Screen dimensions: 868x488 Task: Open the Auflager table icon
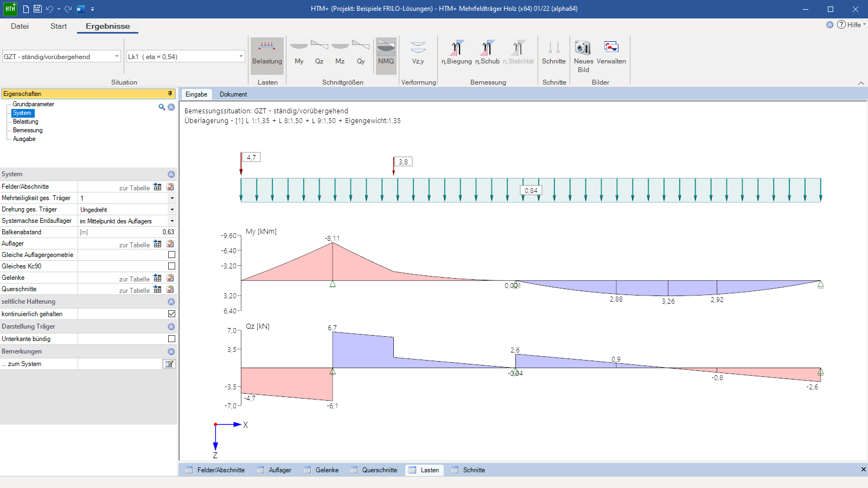tap(157, 243)
